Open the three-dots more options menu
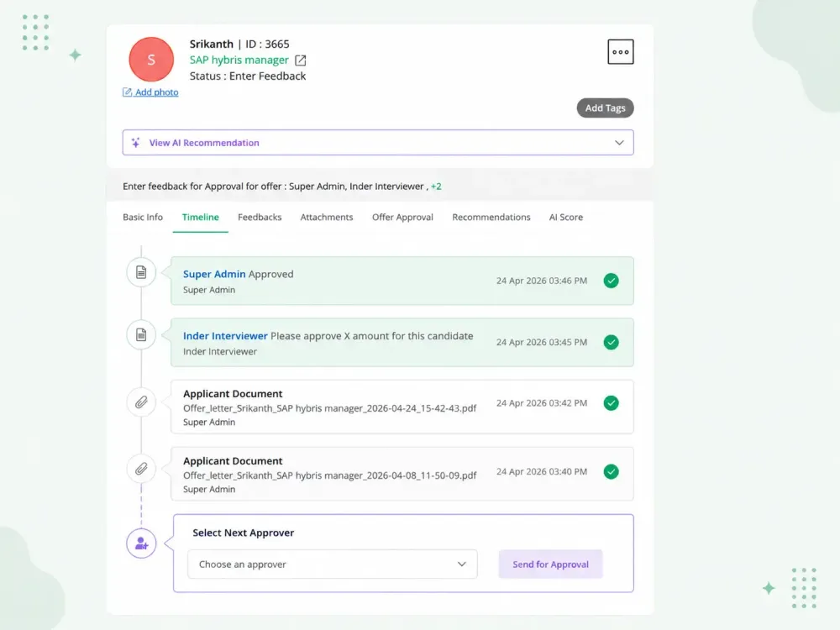 click(621, 52)
